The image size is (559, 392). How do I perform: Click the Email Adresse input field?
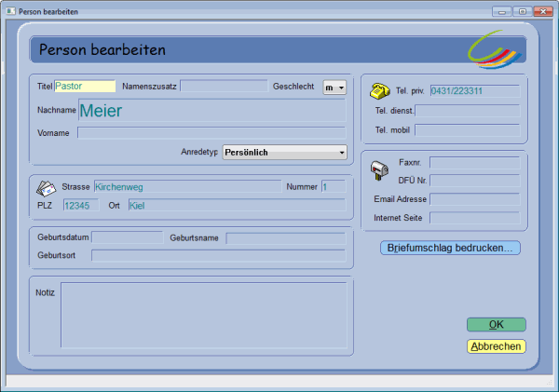(x=475, y=199)
